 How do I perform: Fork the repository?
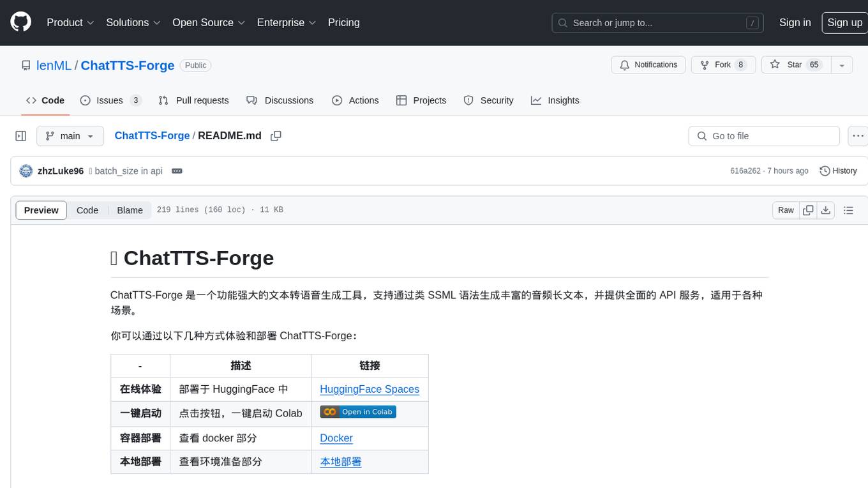(x=724, y=65)
